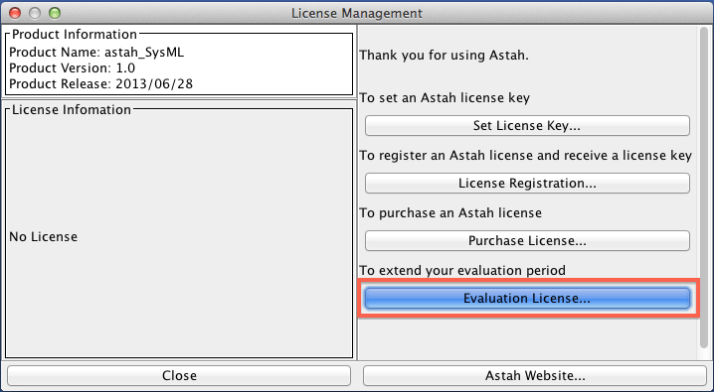The width and height of the screenshot is (714, 392).
Task: Click the License Registration button
Action: click(527, 183)
